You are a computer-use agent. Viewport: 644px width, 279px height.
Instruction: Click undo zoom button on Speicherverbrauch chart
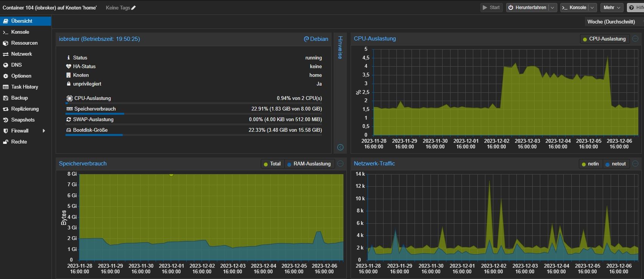[x=340, y=164]
